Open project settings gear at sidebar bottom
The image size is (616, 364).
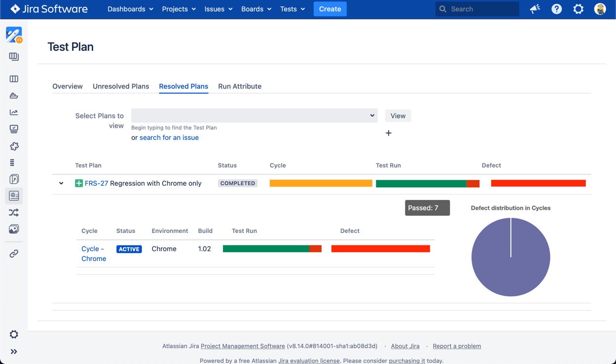pyautogui.click(x=14, y=334)
